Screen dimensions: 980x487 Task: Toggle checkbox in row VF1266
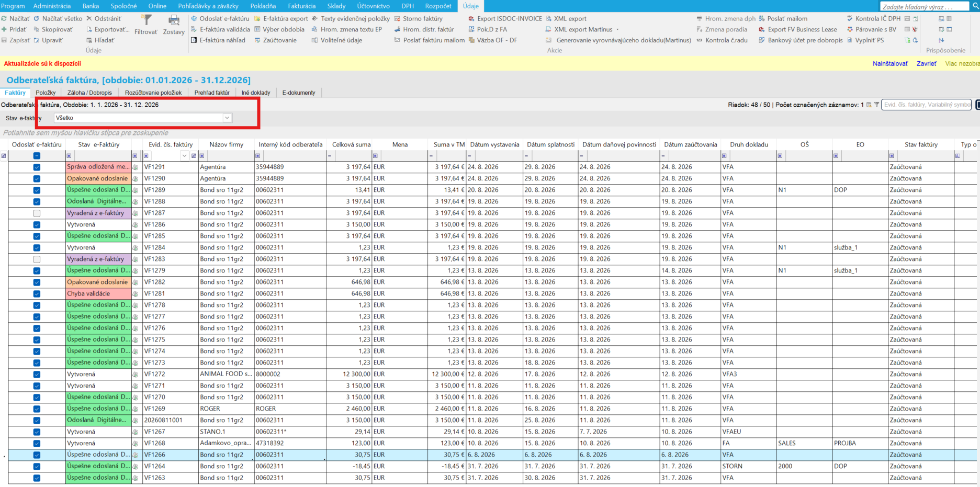[37, 455]
